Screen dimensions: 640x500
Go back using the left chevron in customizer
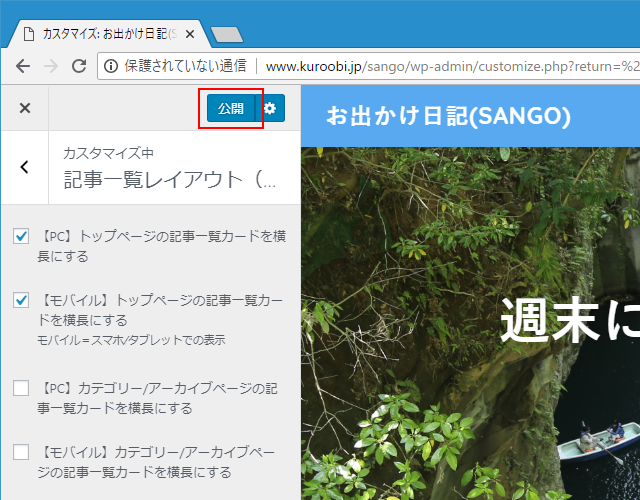(25, 167)
